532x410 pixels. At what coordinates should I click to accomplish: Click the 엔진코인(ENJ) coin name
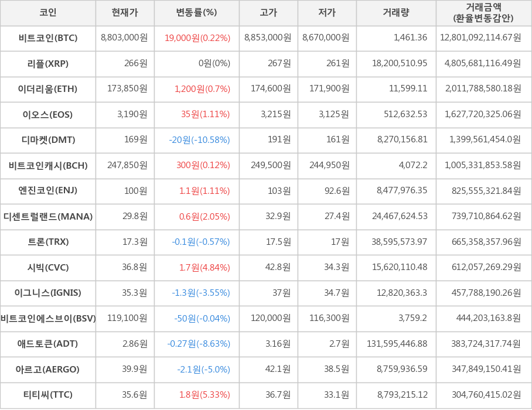[48, 190]
